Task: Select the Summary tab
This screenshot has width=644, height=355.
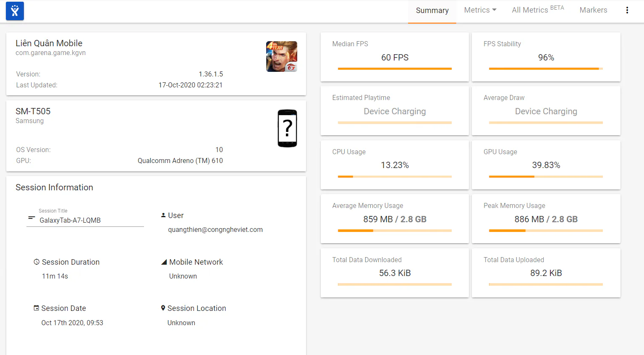Action: pos(432,11)
